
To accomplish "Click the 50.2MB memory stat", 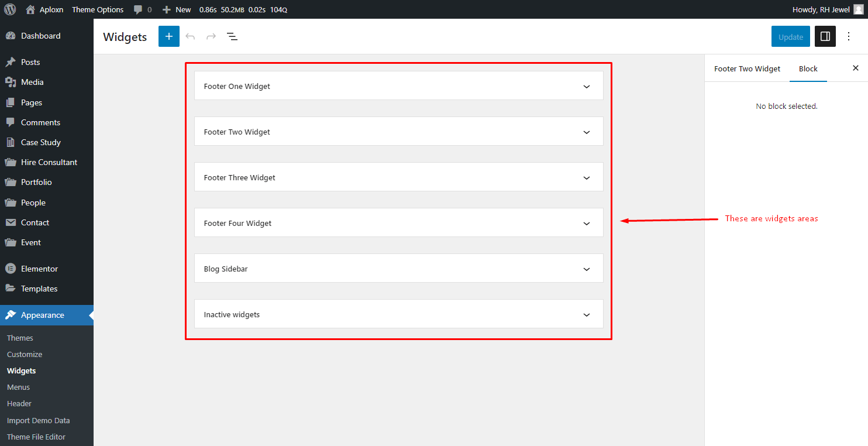I will pyautogui.click(x=233, y=9).
